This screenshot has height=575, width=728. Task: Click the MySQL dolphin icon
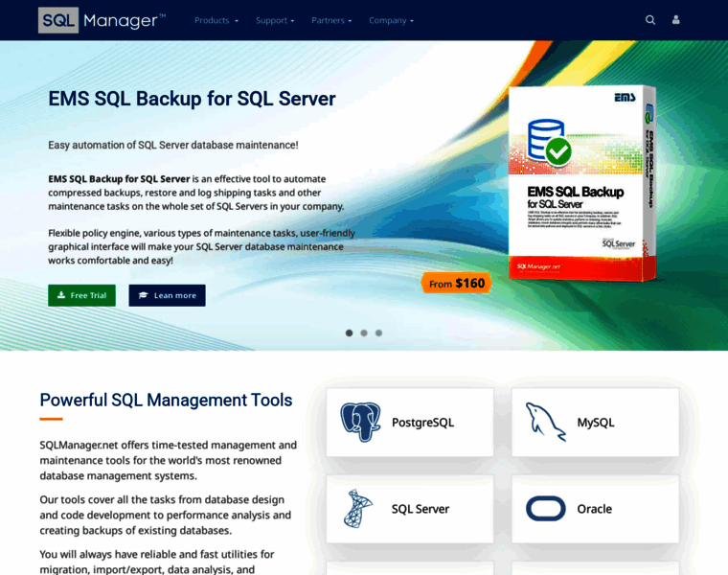coord(546,422)
